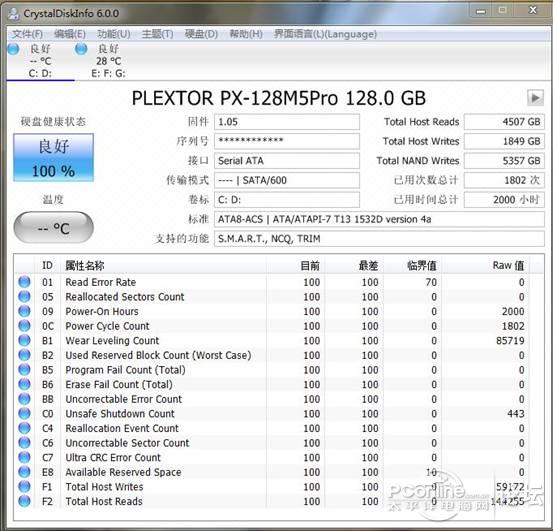Open the 编辑(E) menu
This screenshot has height=531, width=553.
(x=70, y=34)
